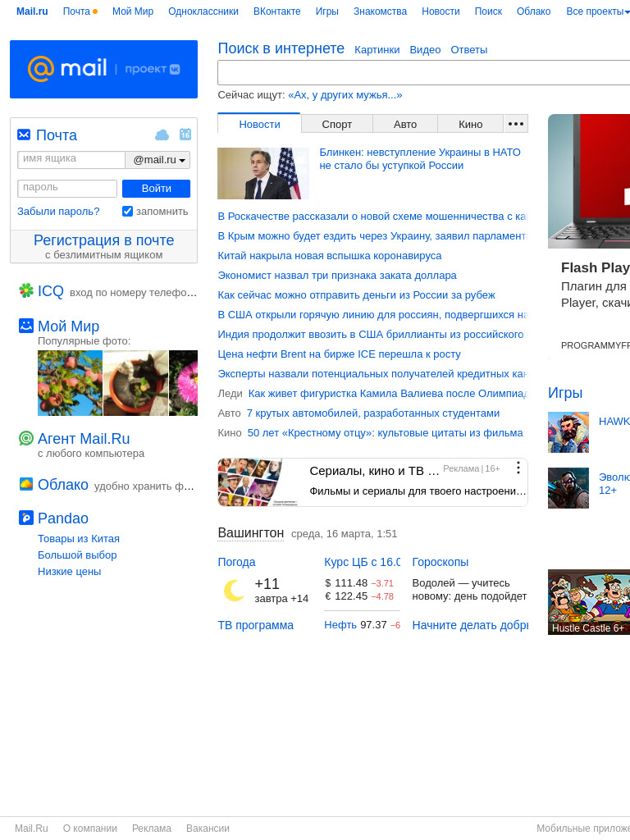This screenshot has width=630, height=840.
Task: Open the pink flower popular photo
Action: point(183,383)
